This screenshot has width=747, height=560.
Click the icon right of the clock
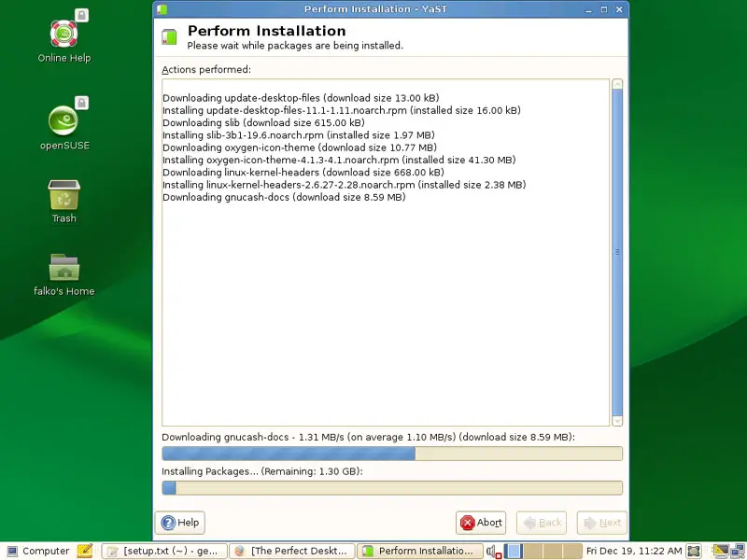pyautogui.click(x=694, y=551)
